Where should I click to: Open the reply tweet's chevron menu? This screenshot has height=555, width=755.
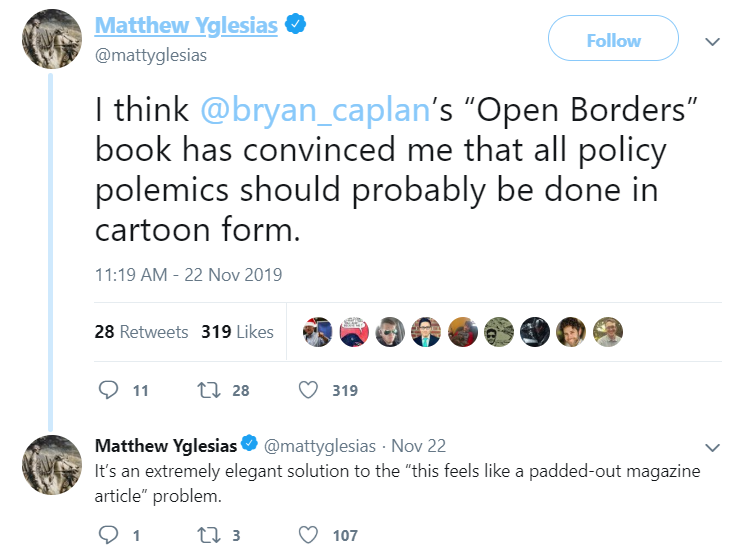tap(713, 446)
